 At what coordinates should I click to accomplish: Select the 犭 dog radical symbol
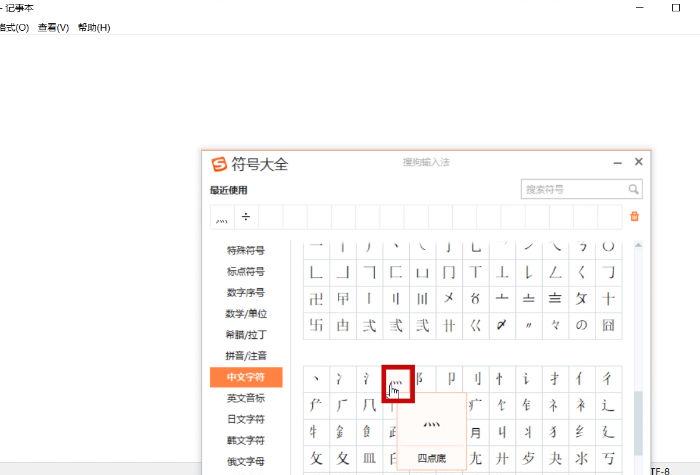point(555,432)
